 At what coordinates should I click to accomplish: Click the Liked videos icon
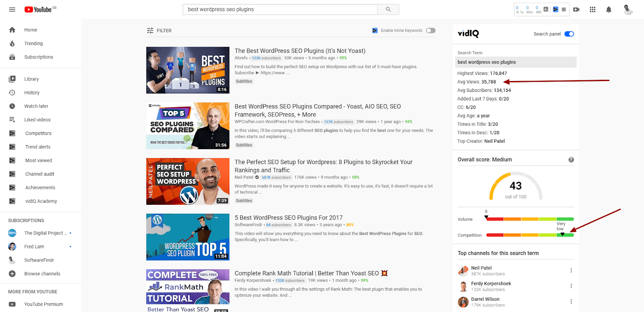pyautogui.click(x=12, y=120)
